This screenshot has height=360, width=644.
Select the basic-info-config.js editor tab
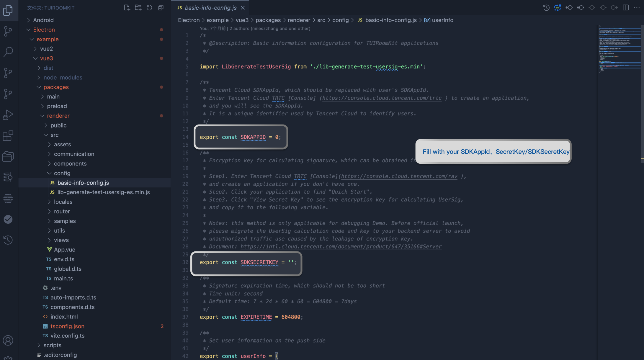point(210,8)
